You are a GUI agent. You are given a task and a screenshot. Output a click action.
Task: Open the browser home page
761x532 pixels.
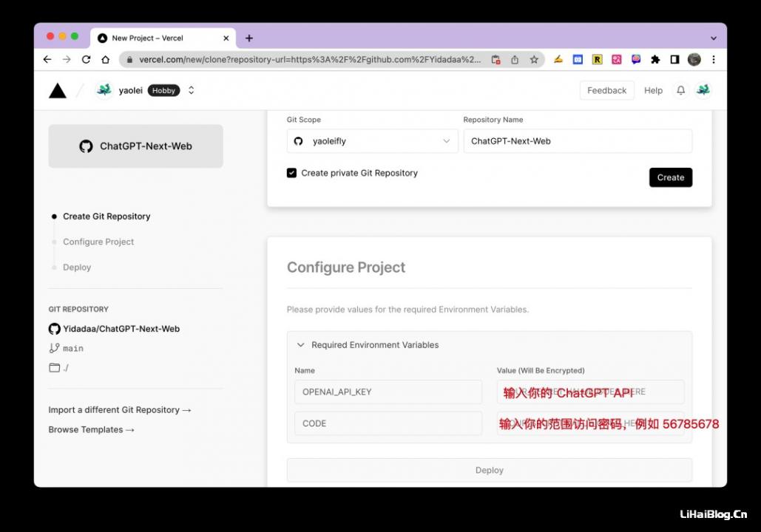pyautogui.click(x=105, y=59)
